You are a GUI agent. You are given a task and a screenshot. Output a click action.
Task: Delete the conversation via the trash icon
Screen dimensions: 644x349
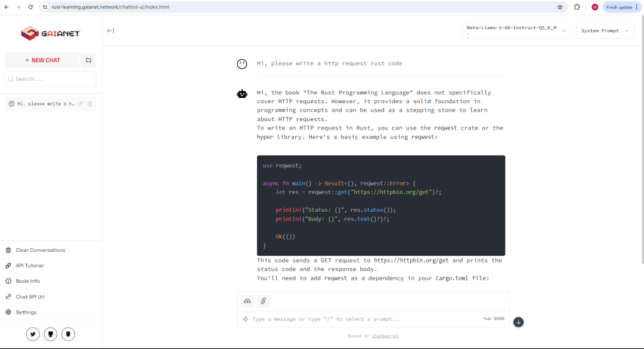coord(90,103)
